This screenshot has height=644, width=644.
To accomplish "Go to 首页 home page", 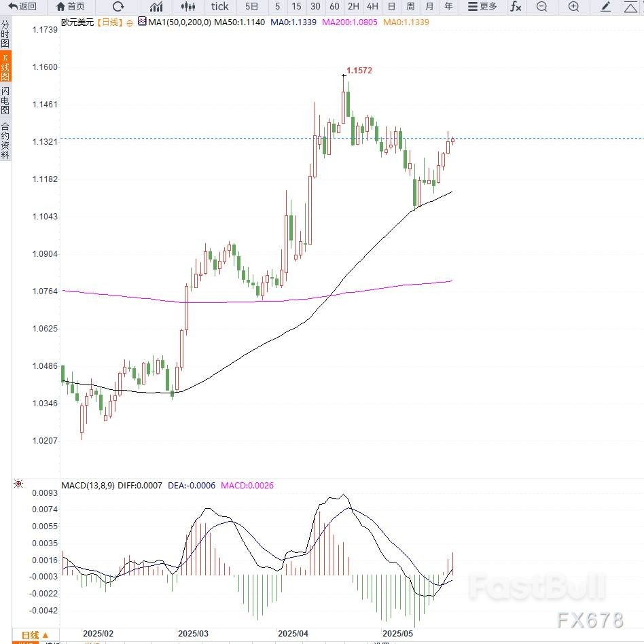I will (x=71, y=7).
